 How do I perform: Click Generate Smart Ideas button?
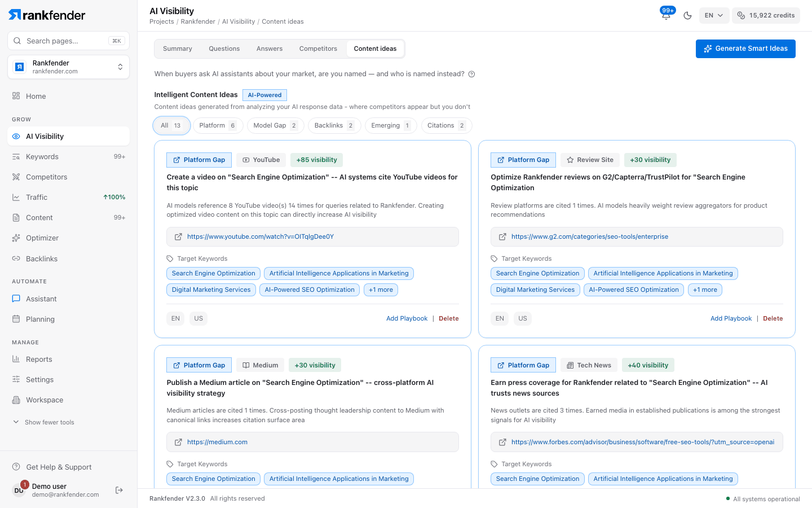745,49
